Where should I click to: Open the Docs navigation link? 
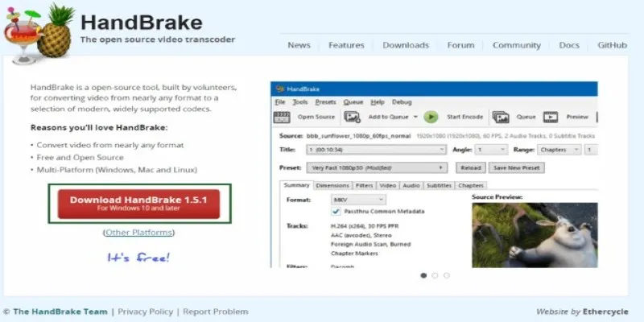pyautogui.click(x=569, y=45)
